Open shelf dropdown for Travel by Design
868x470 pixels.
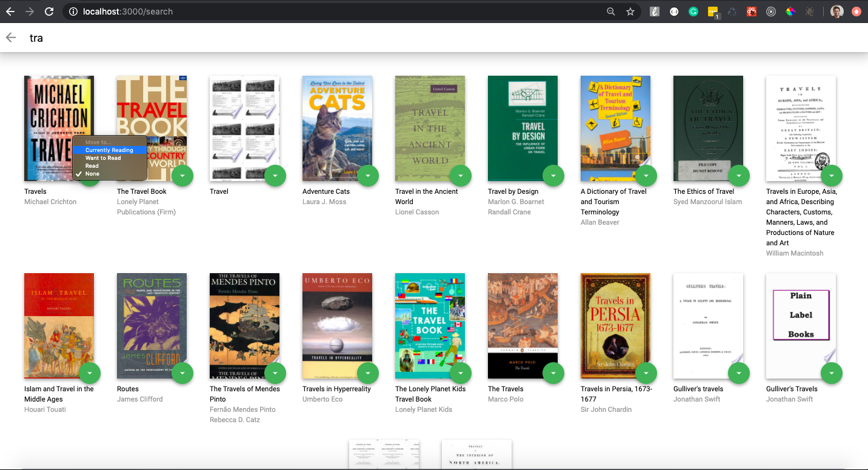tap(553, 176)
